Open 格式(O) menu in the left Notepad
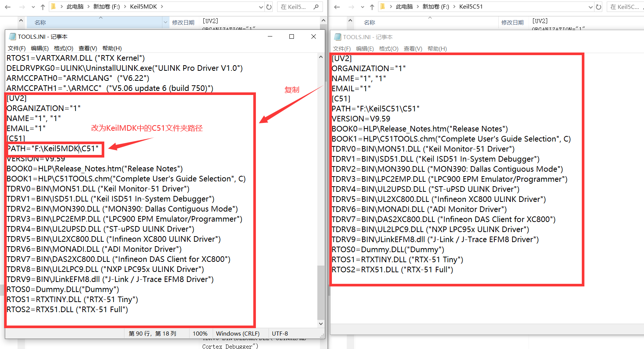This screenshot has width=644, height=349. point(64,48)
